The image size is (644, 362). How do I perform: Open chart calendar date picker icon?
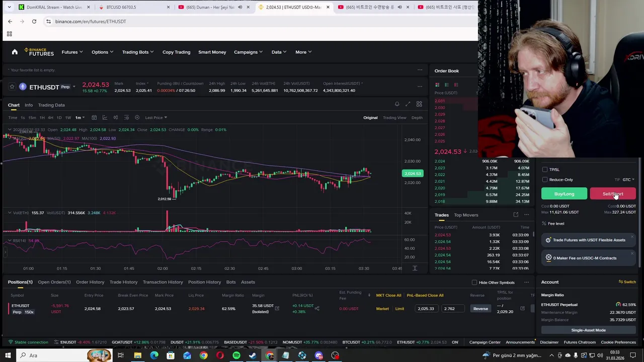94,118
